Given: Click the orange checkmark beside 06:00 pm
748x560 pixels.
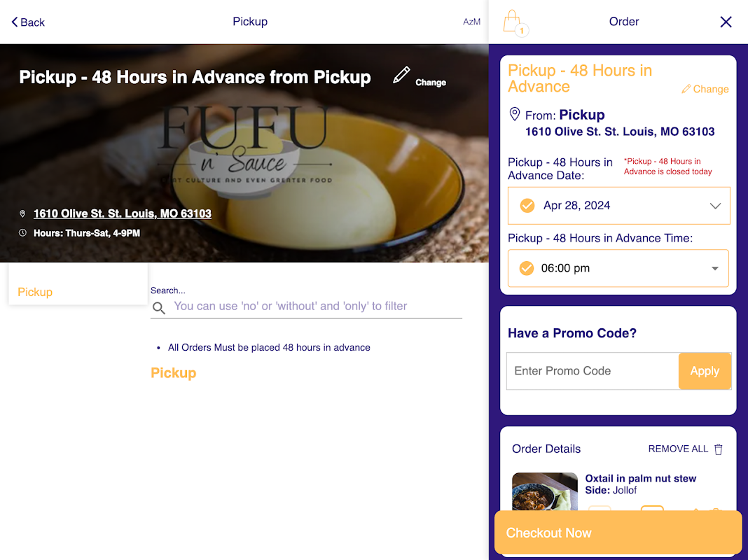Looking at the screenshot, I should (527, 268).
